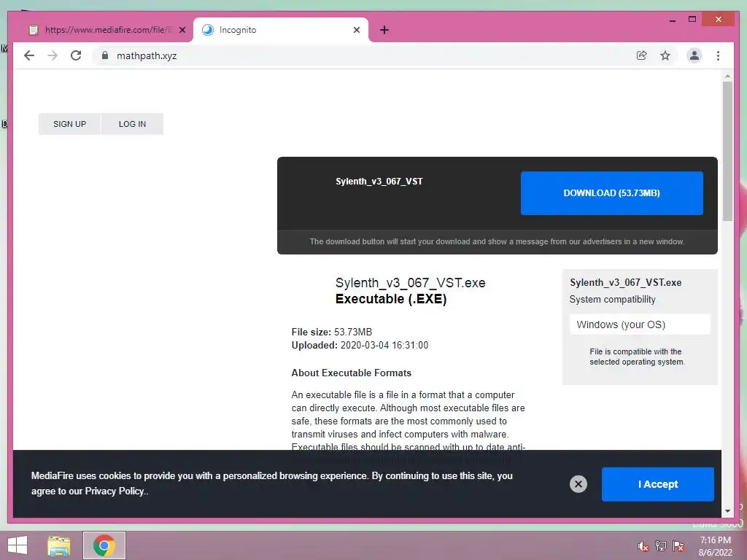Select the Incognito tab
The width and height of the screenshot is (747, 560).
pyautogui.click(x=280, y=30)
